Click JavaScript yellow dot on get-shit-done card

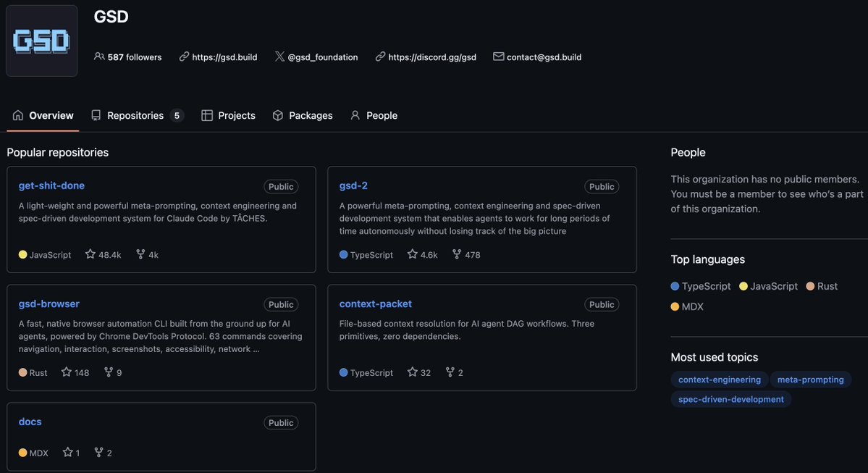tap(22, 254)
